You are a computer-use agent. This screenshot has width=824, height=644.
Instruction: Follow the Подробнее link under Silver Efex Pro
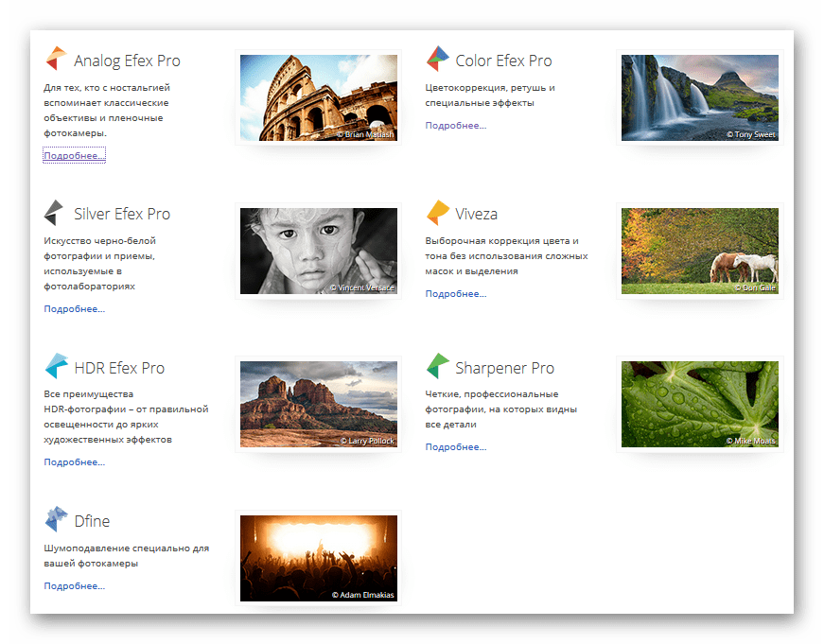click(x=74, y=308)
